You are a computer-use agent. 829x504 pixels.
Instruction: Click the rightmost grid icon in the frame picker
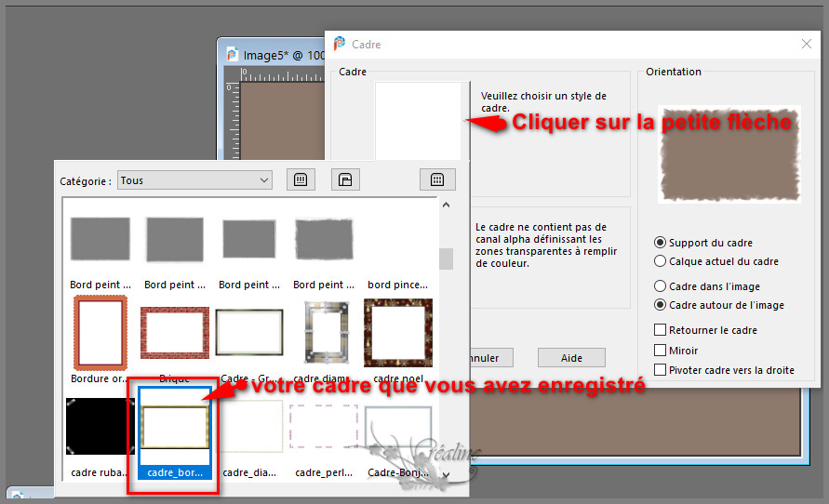point(437,179)
